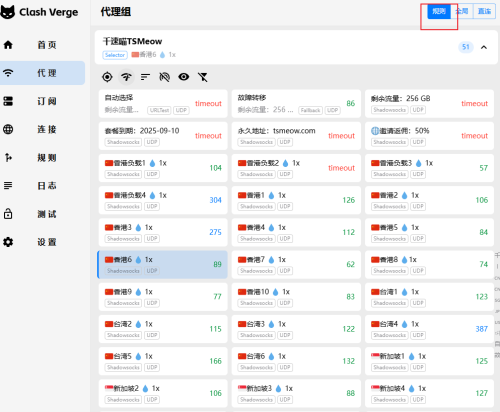Viewport: 500px width, 412px height.
Task: Select the 新加坡1 node card
Action: (429, 361)
